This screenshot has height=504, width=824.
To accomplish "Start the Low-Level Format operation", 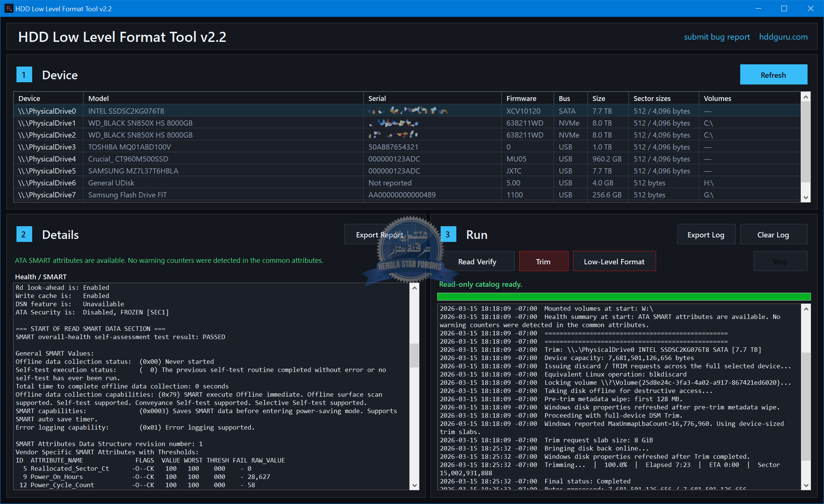I will click(x=614, y=262).
